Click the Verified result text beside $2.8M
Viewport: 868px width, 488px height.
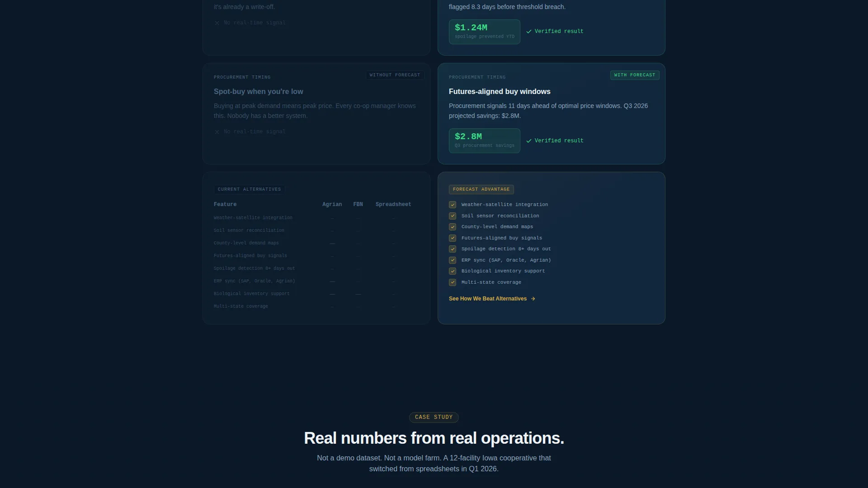click(559, 141)
